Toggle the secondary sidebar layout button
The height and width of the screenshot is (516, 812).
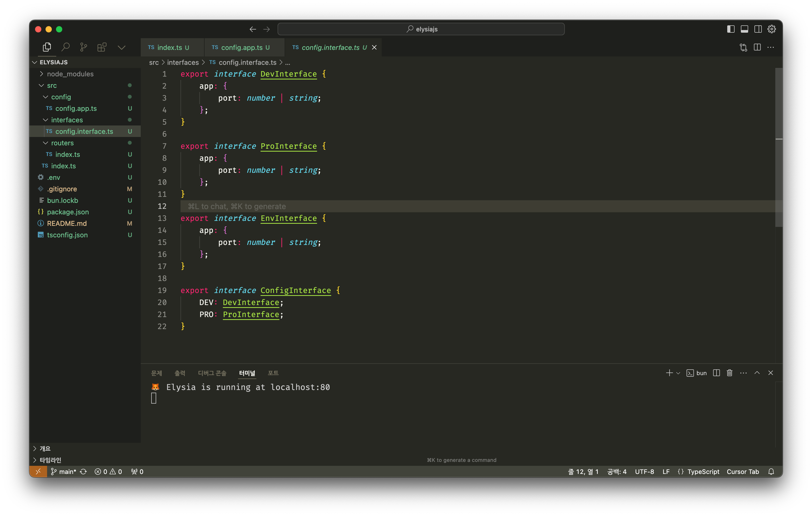758,29
